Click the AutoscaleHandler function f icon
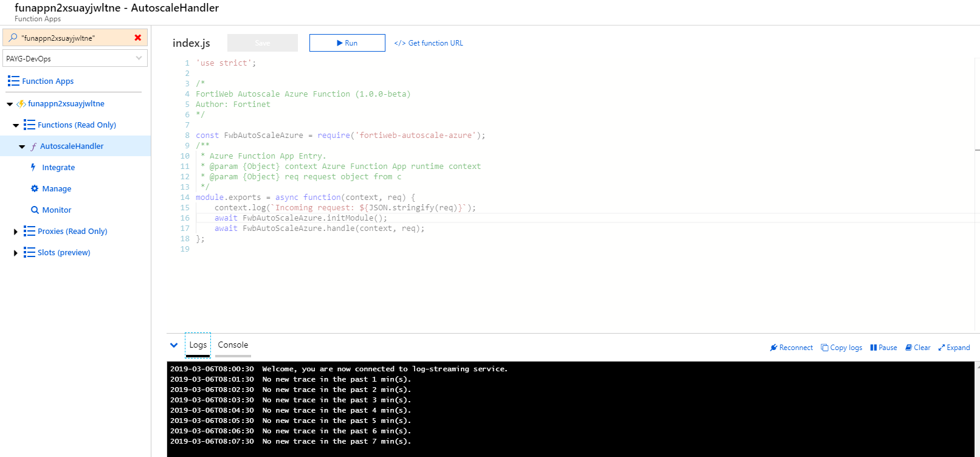 click(x=33, y=146)
